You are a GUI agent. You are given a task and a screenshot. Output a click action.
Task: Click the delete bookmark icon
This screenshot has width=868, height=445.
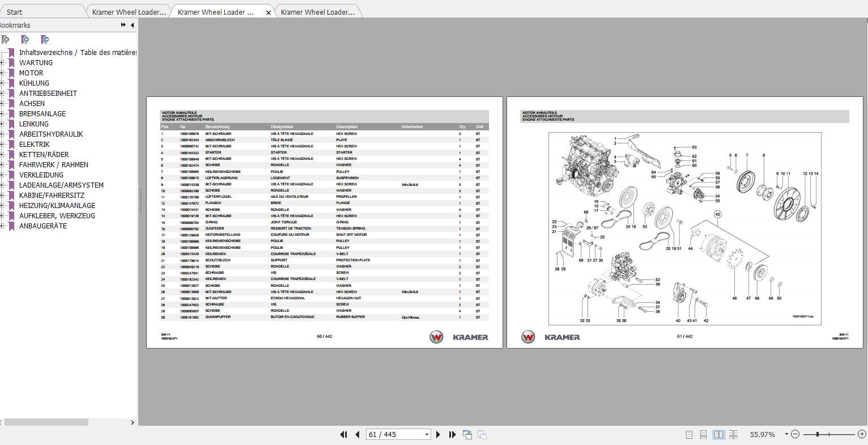pyautogui.click(x=5, y=39)
